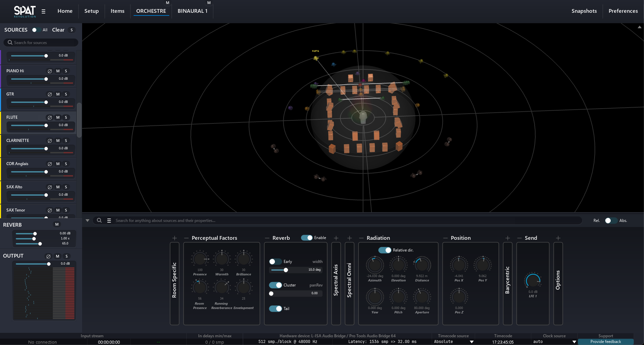
Task: Open the hamburger menu beside SPAT logo
Action: tap(43, 11)
